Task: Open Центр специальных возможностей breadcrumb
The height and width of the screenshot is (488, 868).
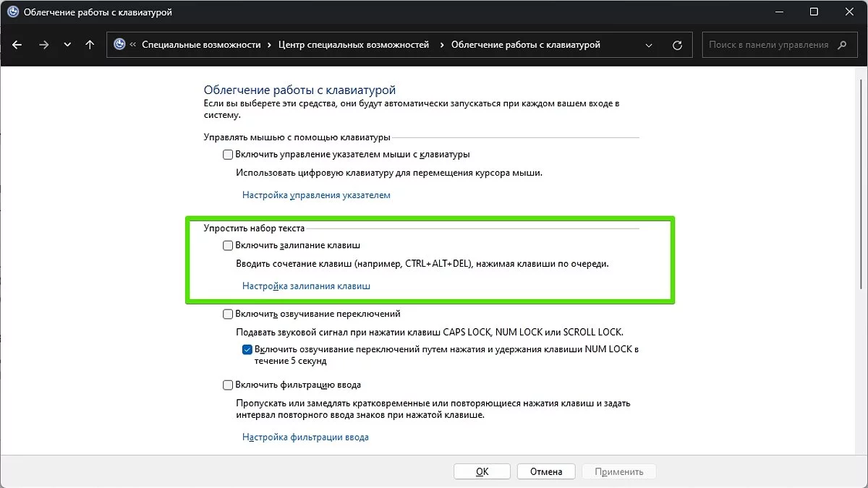Action: tap(354, 45)
